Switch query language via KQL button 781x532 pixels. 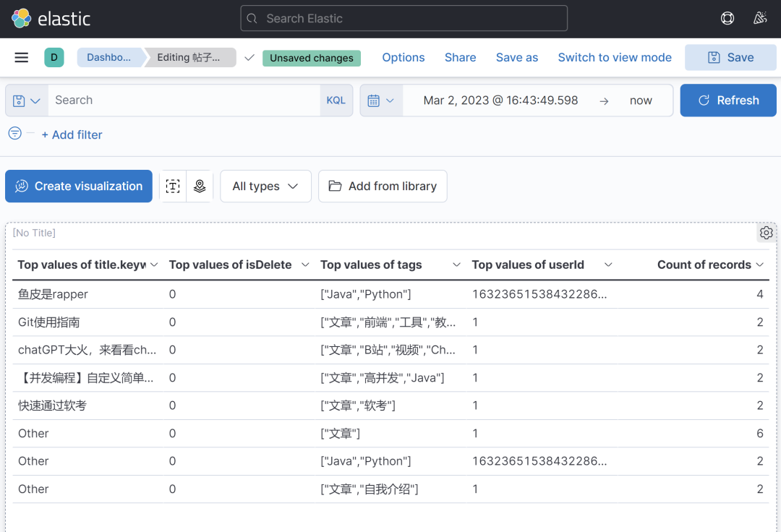tap(336, 100)
